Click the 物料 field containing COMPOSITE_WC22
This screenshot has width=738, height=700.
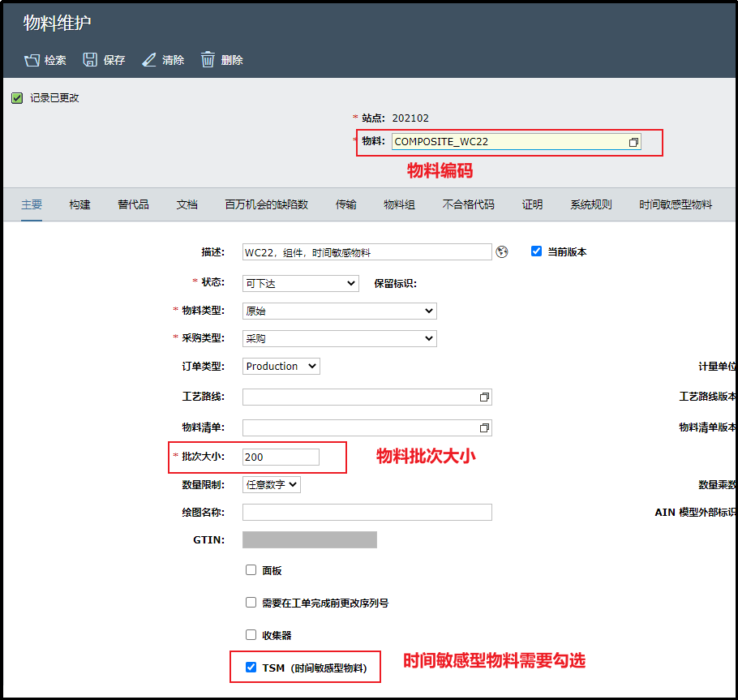[517, 142]
